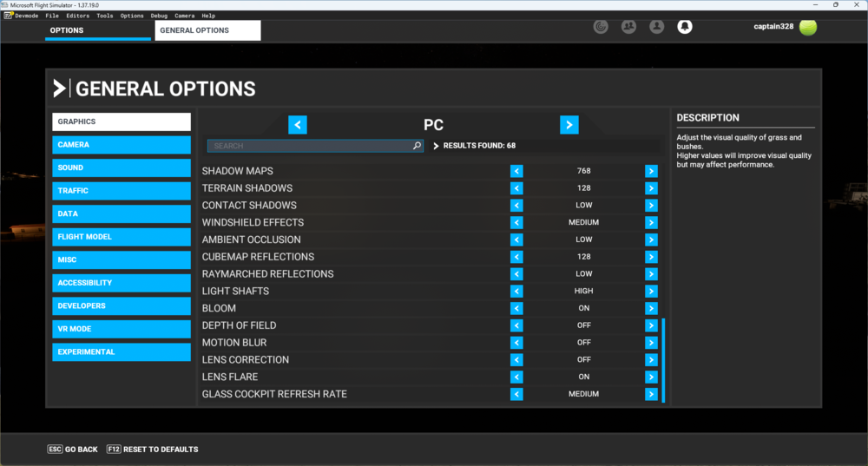Screen dimensions: 868x466
Task: Open the Flight Model category
Action: tap(122, 237)
